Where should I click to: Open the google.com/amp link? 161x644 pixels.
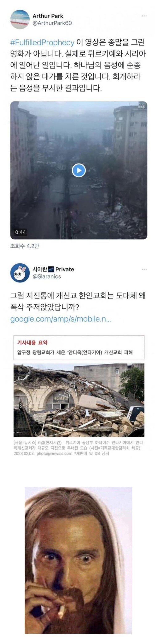(x=61, y=319)
